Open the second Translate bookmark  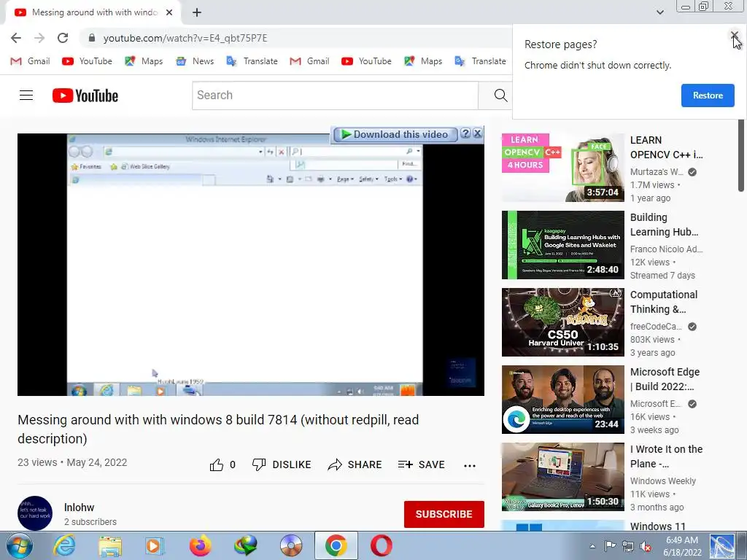[x=480, y=61]
